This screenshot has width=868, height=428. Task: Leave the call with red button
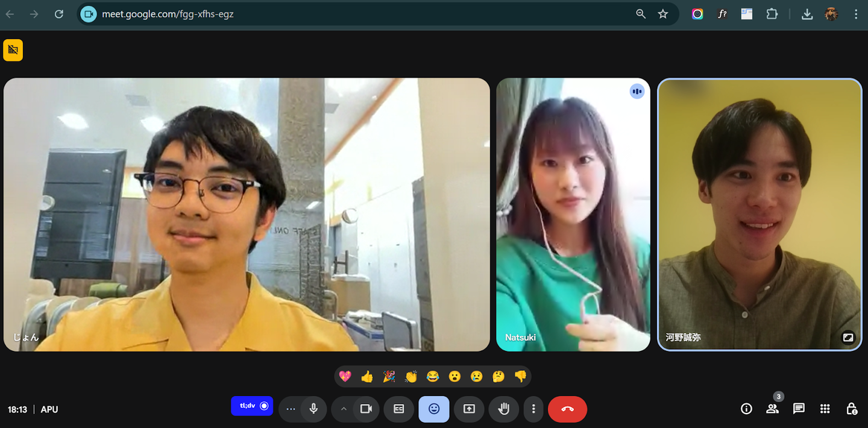click(567, 409)
